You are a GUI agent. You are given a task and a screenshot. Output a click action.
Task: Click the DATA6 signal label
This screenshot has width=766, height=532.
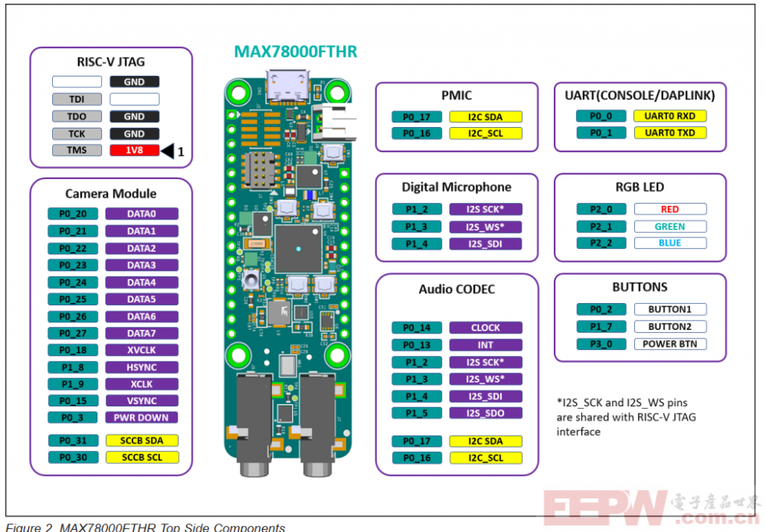point(142,317)
